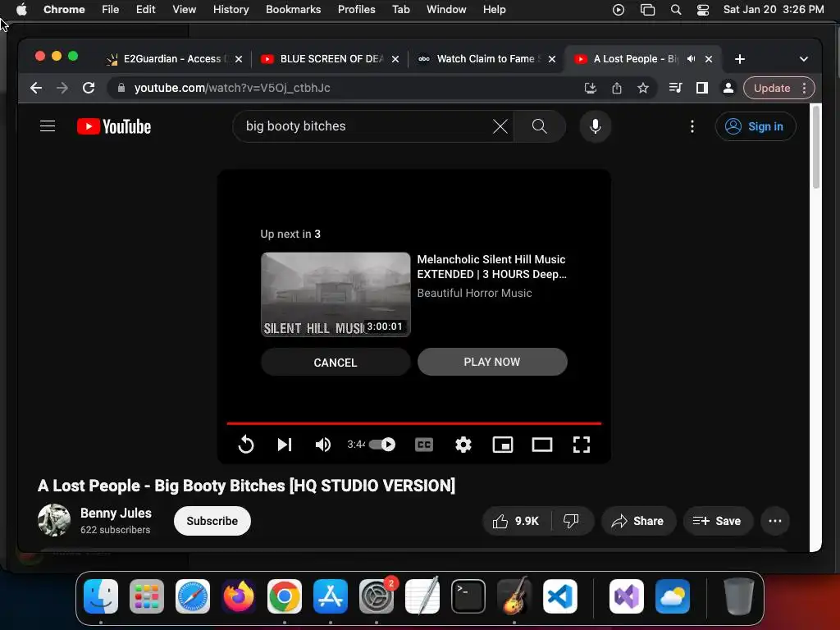Screen dimensions: 840x630
Task: Share this video
Action: (638, 521)
